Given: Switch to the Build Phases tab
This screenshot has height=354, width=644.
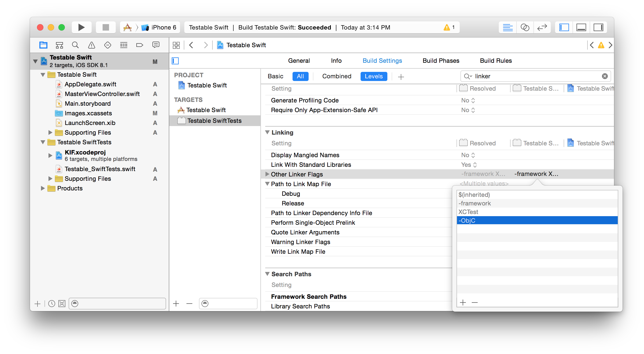Looking at the screenshot, I should [441, 61].
